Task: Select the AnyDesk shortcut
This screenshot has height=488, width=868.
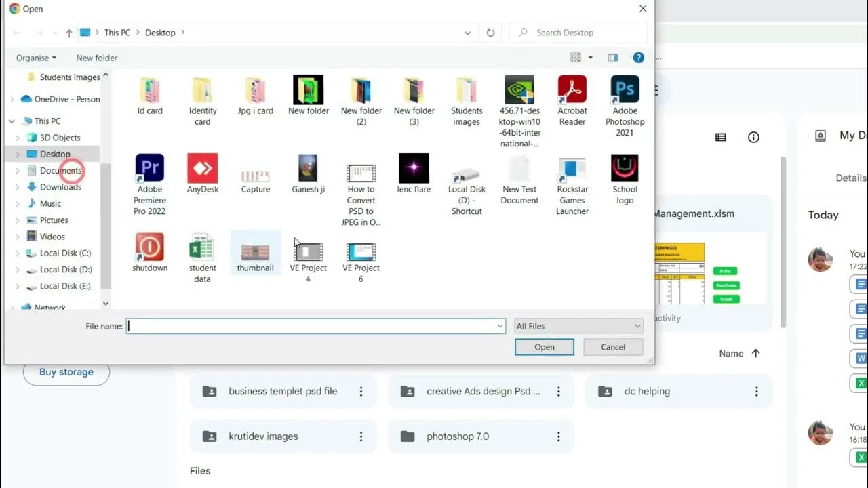Action: [x=203, y=174]
